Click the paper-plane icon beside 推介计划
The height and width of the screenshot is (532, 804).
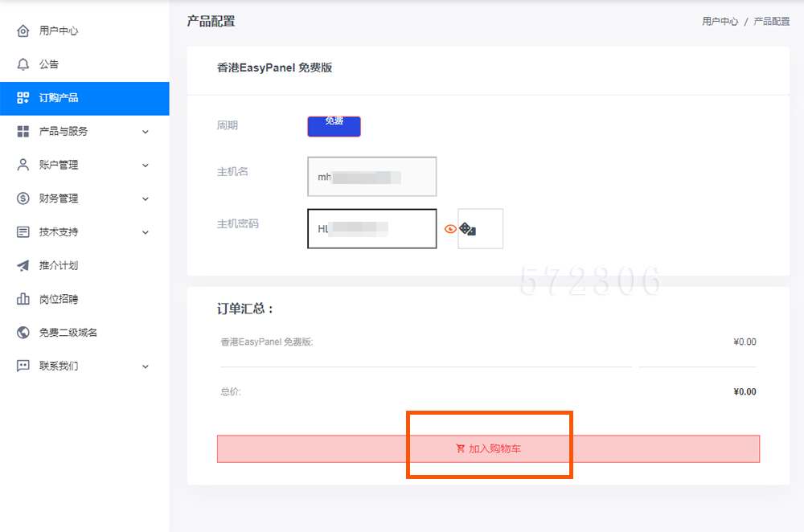23,265
